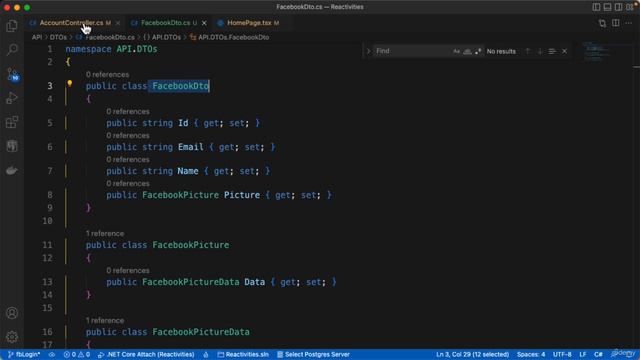Change indentation via Spaces: 4
Viewport: 640px width, 360px height.
531,354
